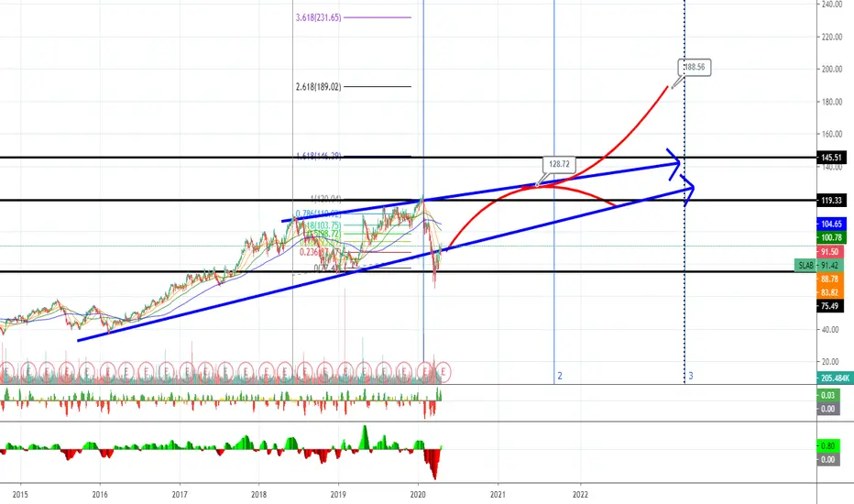Image resolution: width=854 pixels, height=504 pixels.
Task: Select the 128.72 price callout
Action: click(559, 164)
